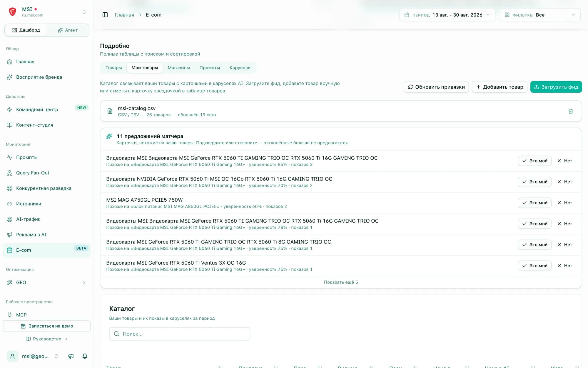Screen dimensions: 588x368
Task: Click the trash icon for msi-catalog.csv
Action: [571, 111]
